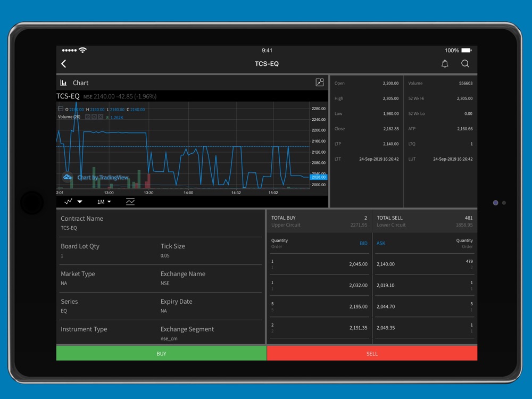Screen dimensions: 532x399
Task: Select the Close value 2,182.85
Action: [391, 129]
